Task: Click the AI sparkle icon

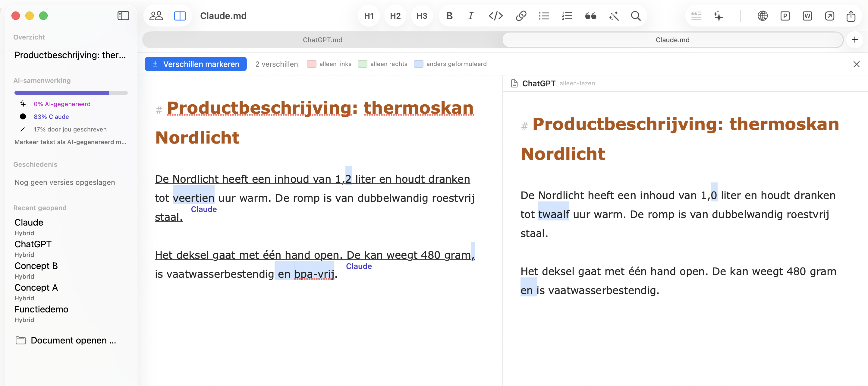Action: [x=718, y=16]
